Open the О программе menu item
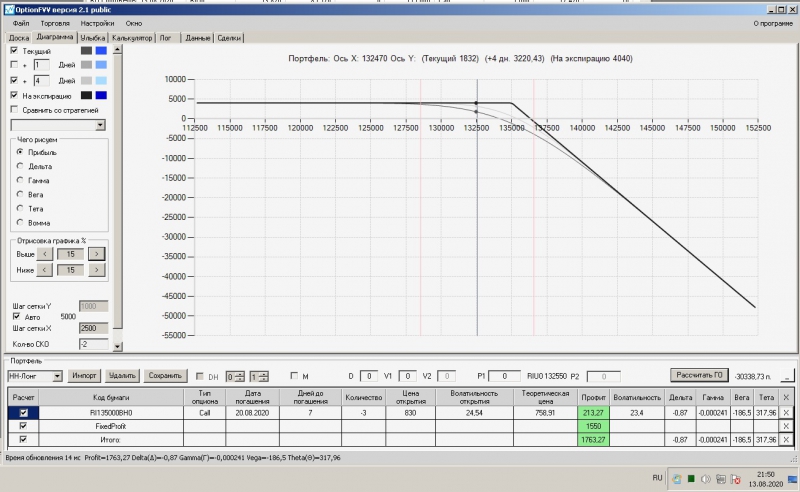The image size is (800, 492). [x=773, y=23]
